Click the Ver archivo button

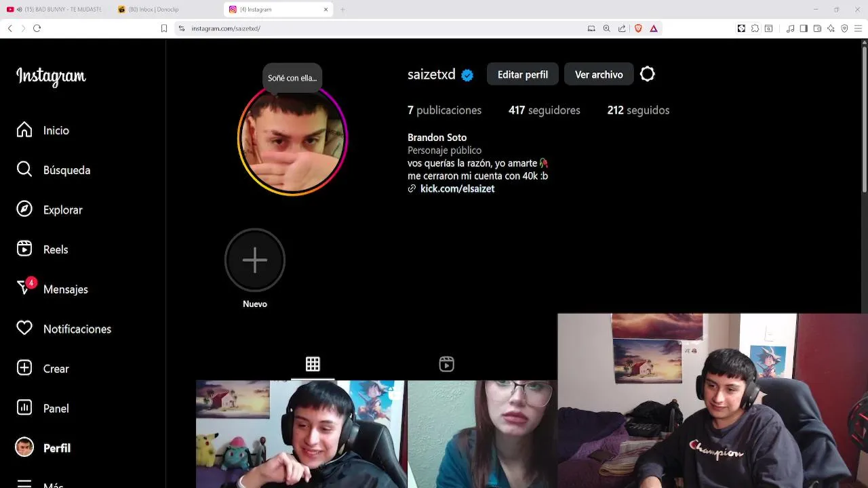[599, 75]
